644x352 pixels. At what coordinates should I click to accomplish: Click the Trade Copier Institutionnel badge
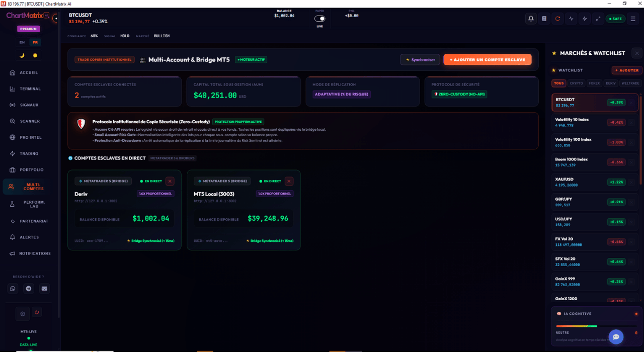tap(105, 60)
